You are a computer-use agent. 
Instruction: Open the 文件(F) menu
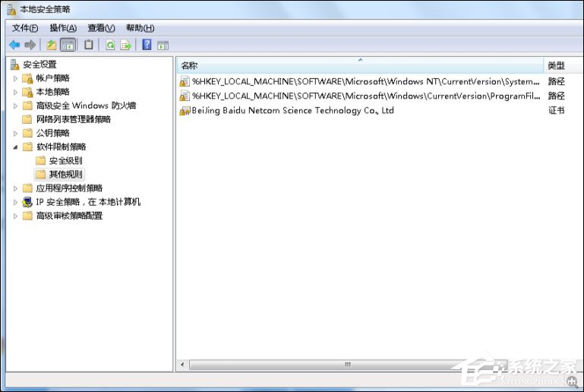click(x=24, y=28)
